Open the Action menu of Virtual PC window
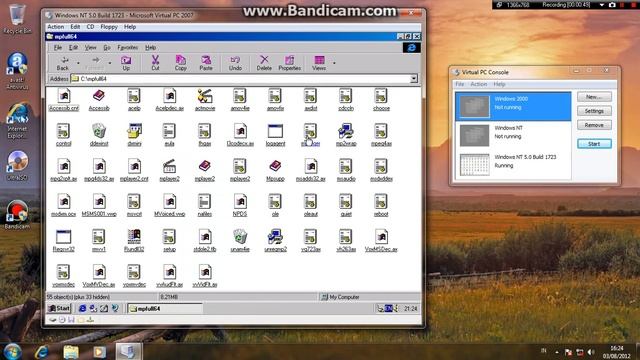640x360 pixels. pyautogui.click(x=56, y=27)
